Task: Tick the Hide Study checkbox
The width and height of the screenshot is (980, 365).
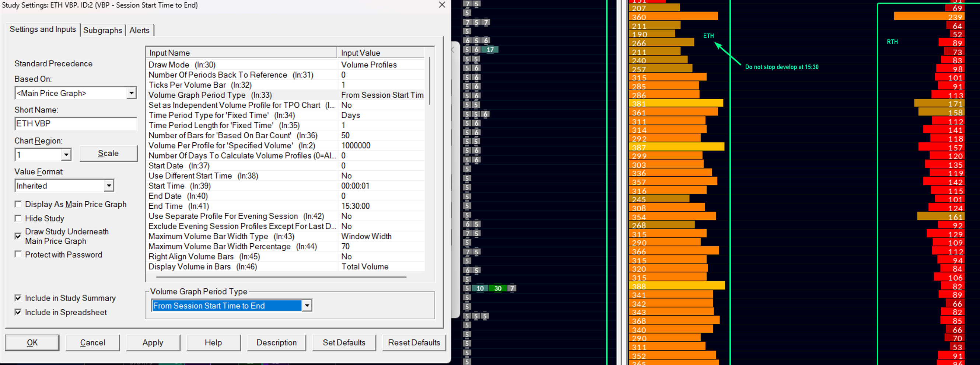Action: pyautogui.click(x=18, y=219)
